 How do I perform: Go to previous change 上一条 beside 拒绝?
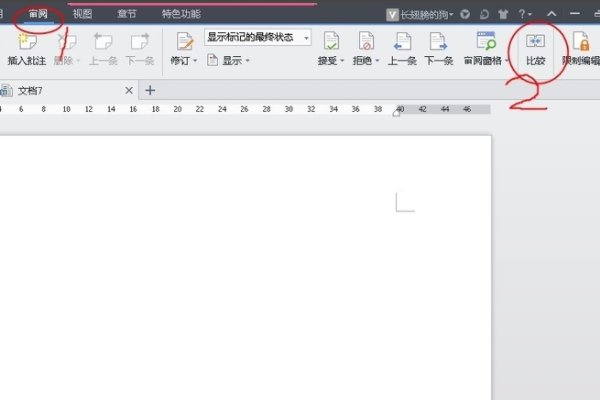pos(402,49)
